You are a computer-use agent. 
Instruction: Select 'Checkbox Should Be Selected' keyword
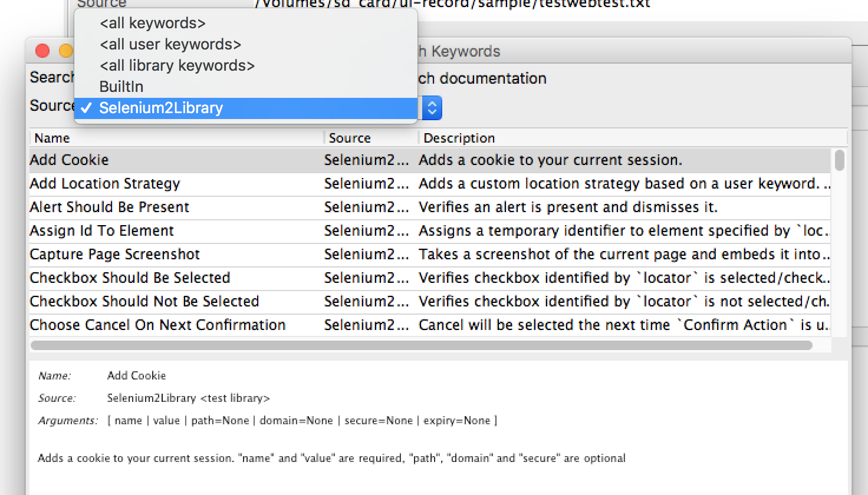pos(430,278)
